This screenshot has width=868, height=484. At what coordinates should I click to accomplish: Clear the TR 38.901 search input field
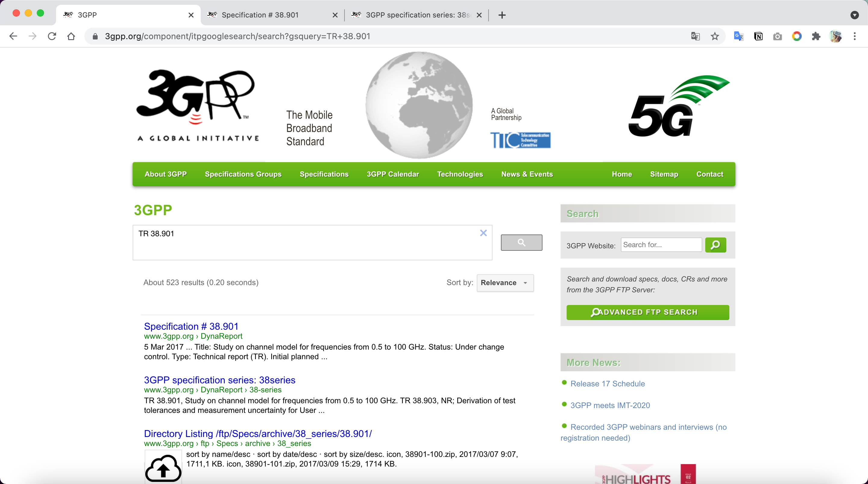(483, 232)
